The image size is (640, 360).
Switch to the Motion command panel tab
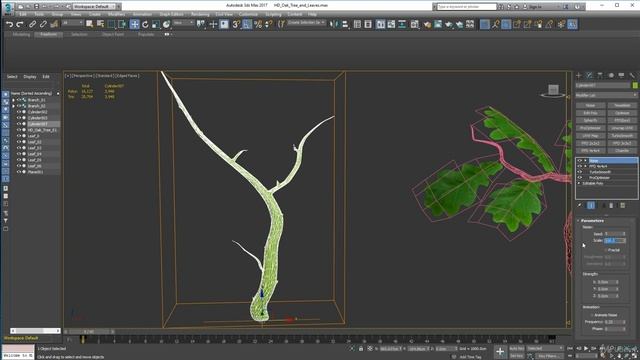[611, 76]
